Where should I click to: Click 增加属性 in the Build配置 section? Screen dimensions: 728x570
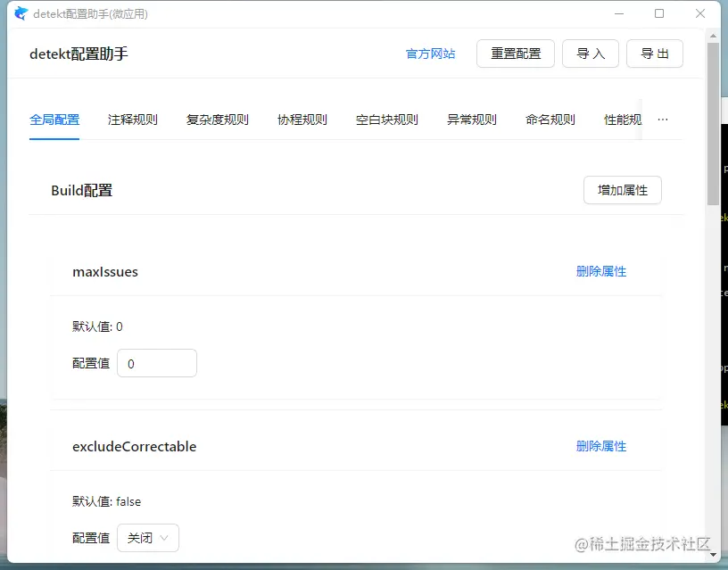[623, 190]
